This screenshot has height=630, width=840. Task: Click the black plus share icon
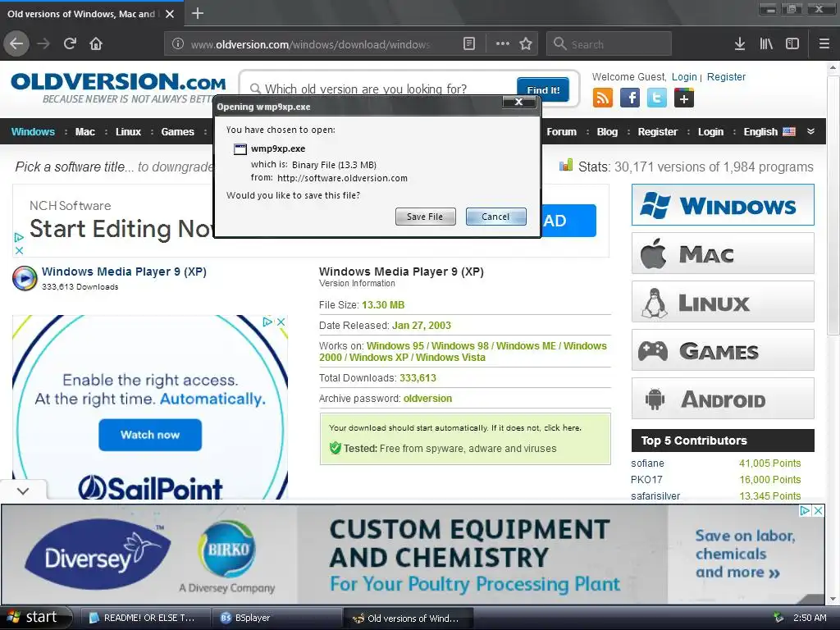click(x=684, y=98)
